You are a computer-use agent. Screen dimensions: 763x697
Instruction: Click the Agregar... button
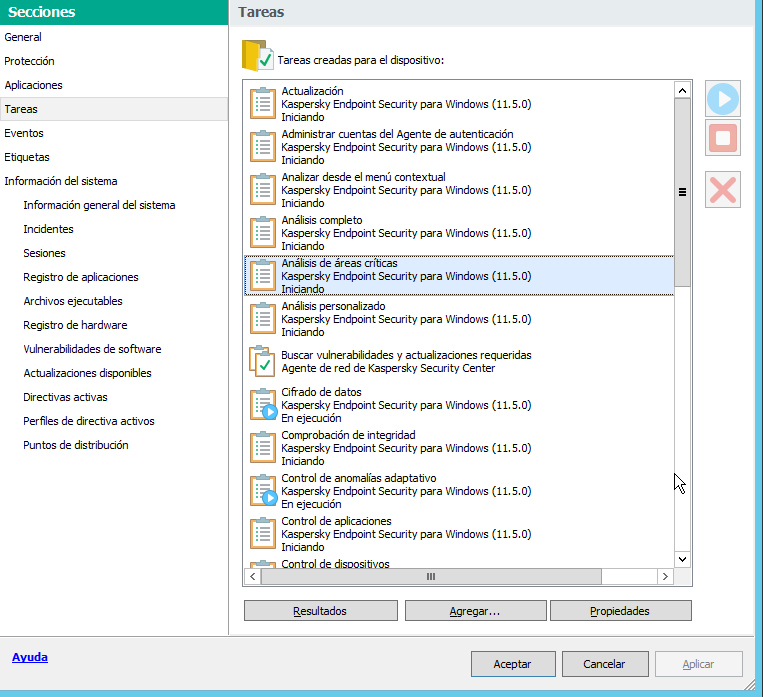pyautogui.click(x=475, y=611)
